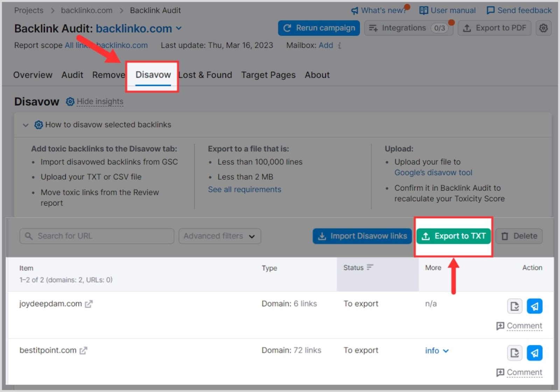
Task: Click the What's new megaphone icon
Action: click(x=355, y=10)
